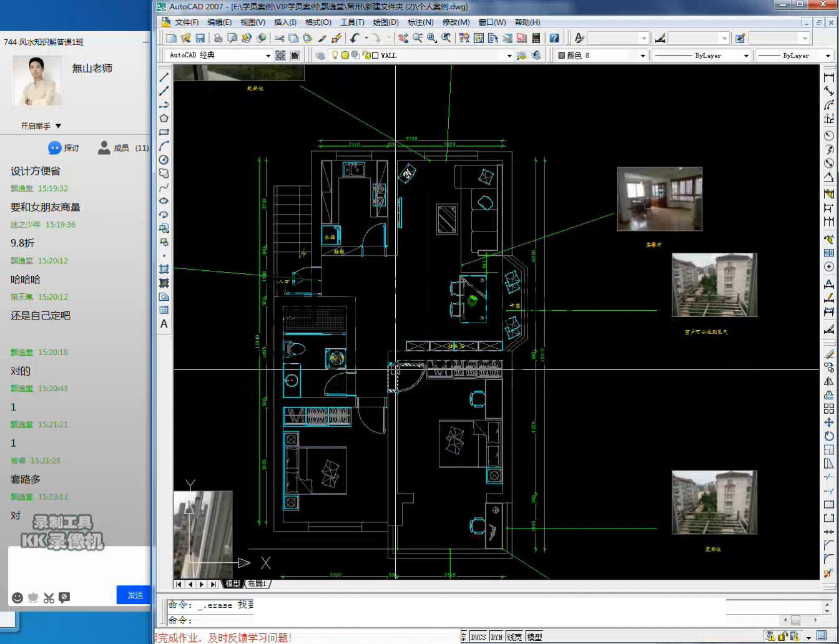Viewport: 839px width, 644px height.
Task: Toggle 线宽 lineweight display
Action: (514, 637)
